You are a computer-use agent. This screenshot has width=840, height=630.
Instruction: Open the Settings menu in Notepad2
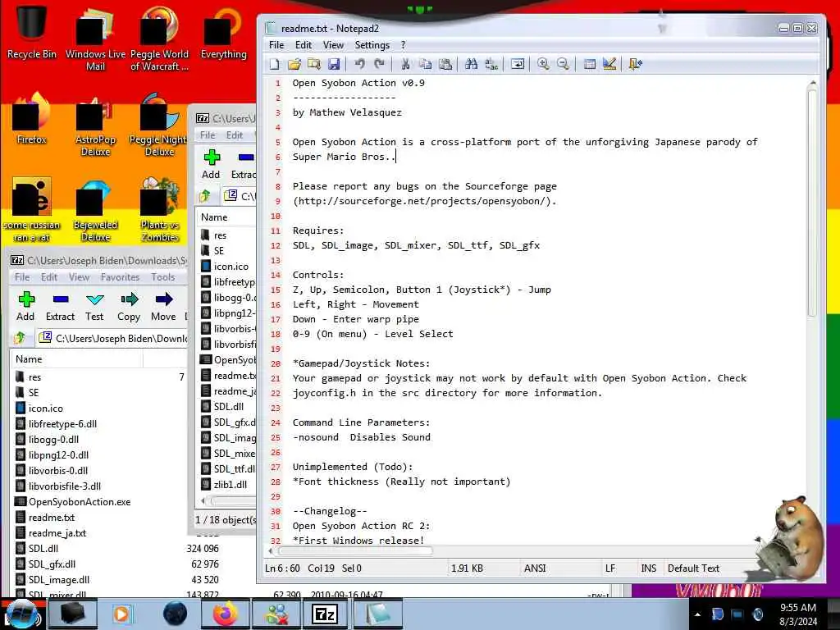coord(372,45)
